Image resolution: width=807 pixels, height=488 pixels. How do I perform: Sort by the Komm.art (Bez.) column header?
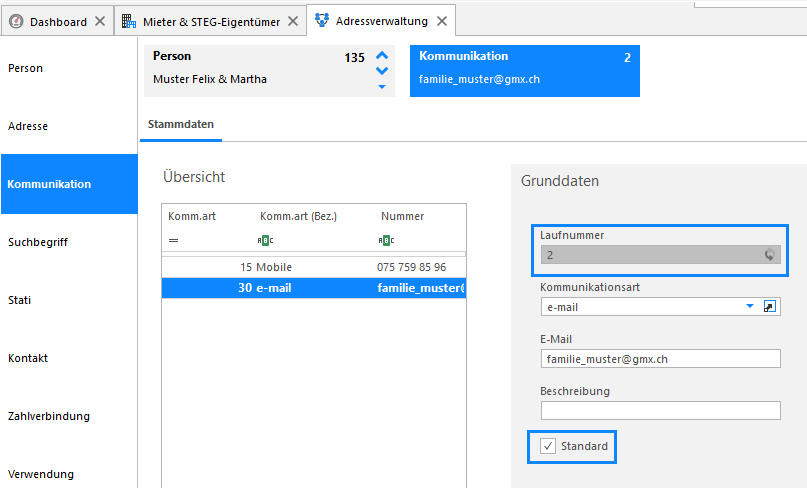298,216
